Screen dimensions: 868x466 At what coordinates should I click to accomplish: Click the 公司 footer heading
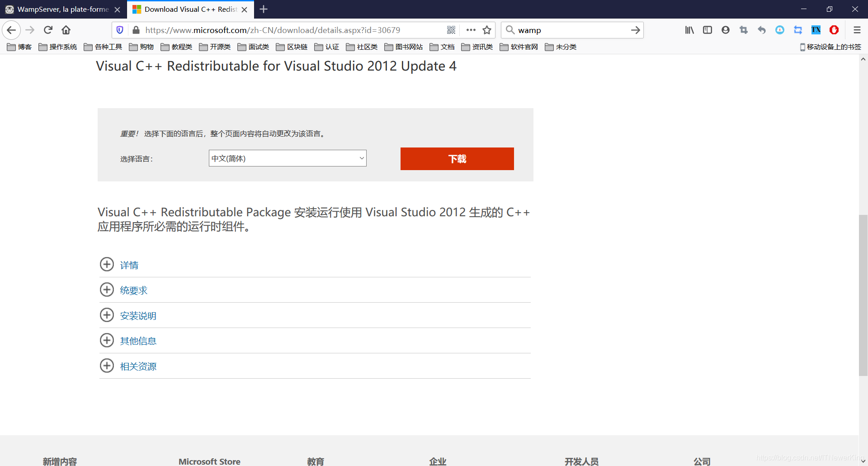(702, 461)
